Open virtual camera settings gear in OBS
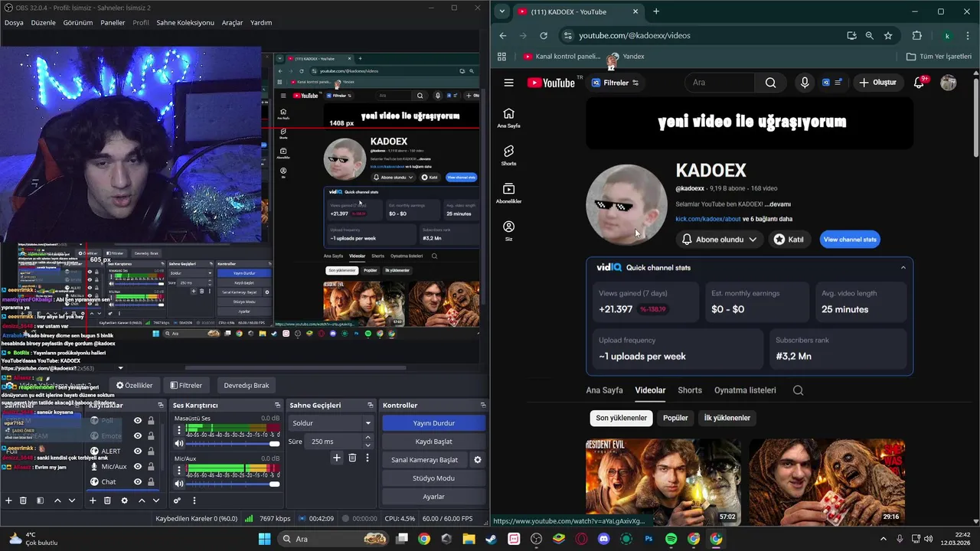 478,460
